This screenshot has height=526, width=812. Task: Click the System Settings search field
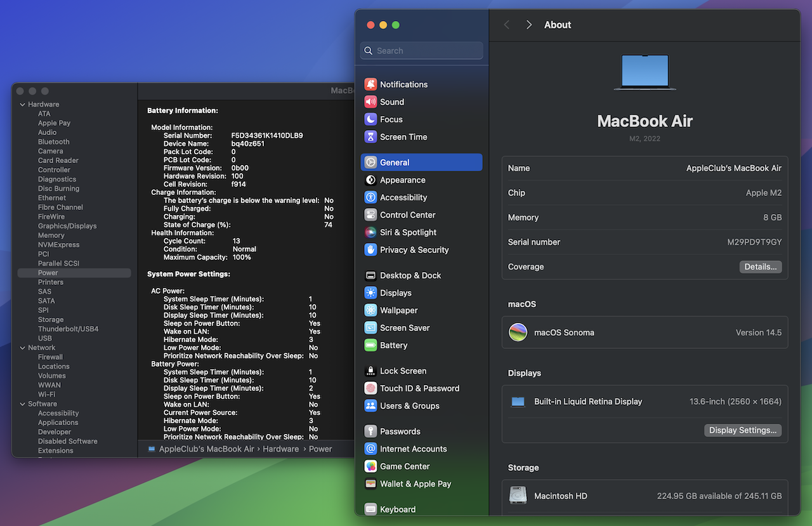422,51
